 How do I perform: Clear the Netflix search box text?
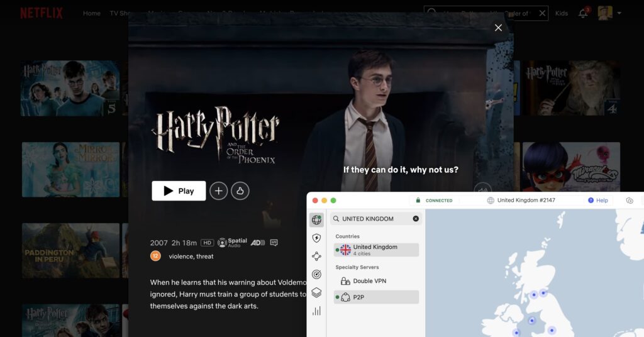coord(542,13)
